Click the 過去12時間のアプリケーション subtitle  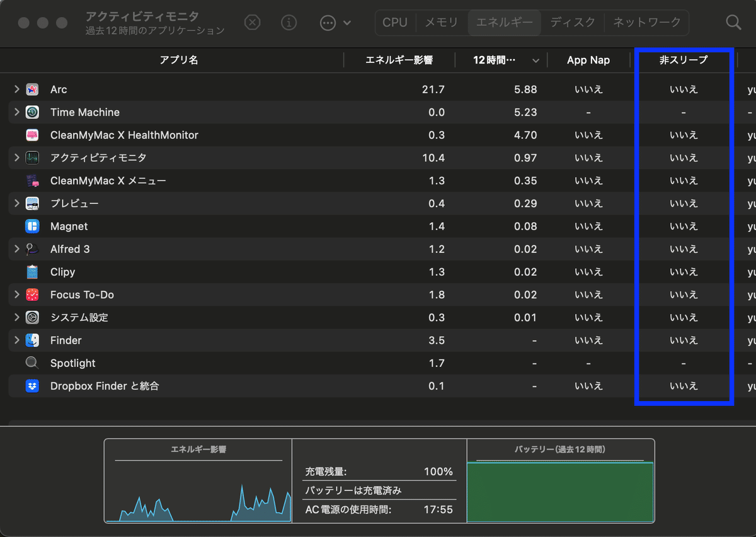coord(155,30)
